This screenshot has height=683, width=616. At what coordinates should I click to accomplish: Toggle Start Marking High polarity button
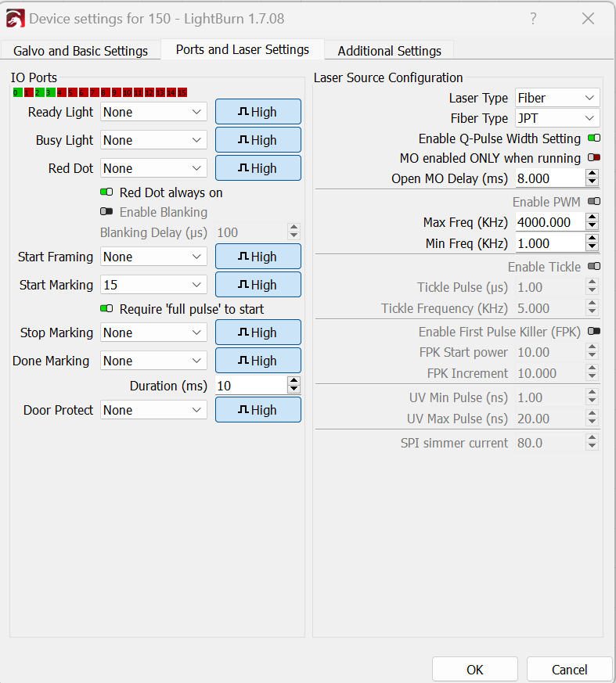coord(258,285)
